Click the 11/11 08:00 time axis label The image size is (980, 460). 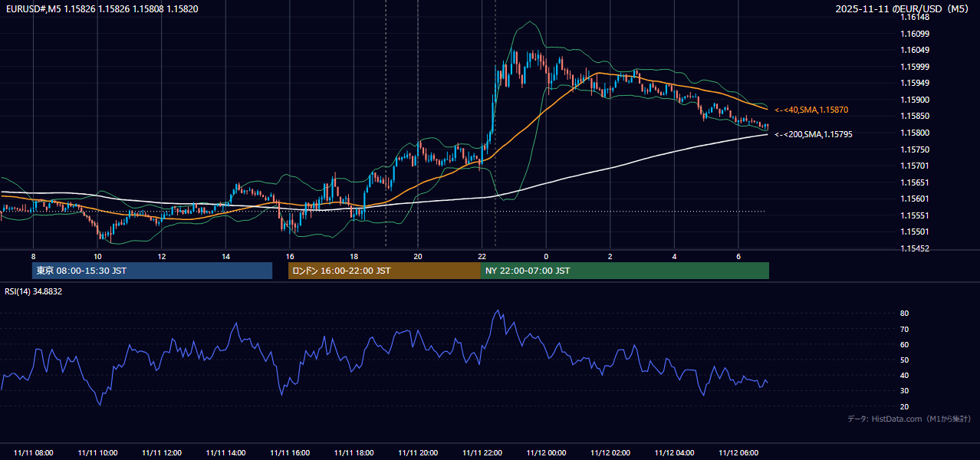(34, 453)
